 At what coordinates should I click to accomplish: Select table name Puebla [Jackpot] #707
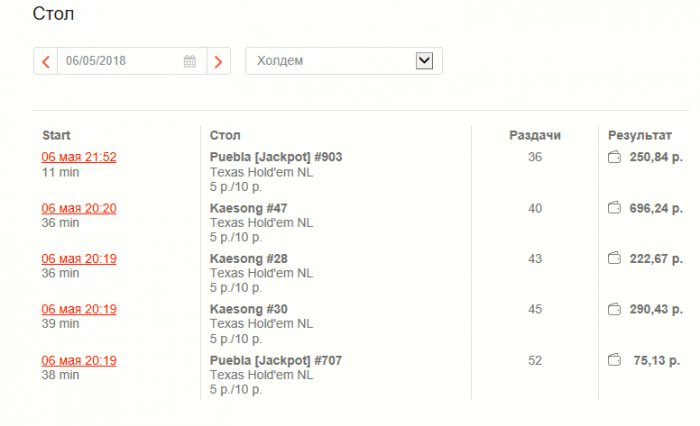point(276,361)
